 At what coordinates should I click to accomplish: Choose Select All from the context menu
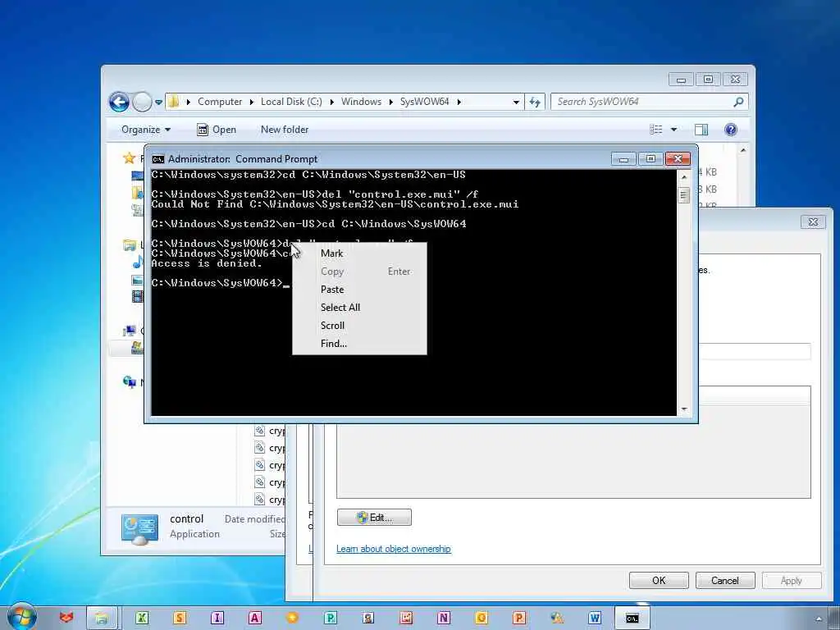coord(359,308)
